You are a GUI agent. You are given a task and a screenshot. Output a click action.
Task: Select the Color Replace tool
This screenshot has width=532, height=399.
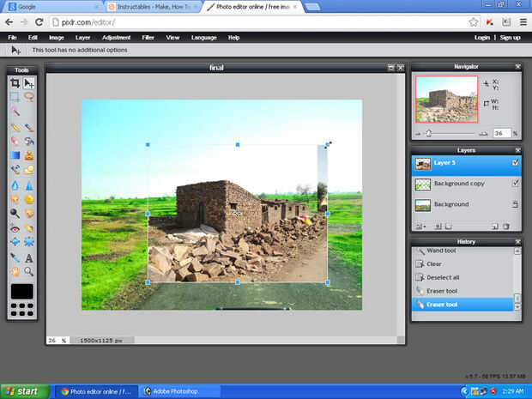coord(15,169)
